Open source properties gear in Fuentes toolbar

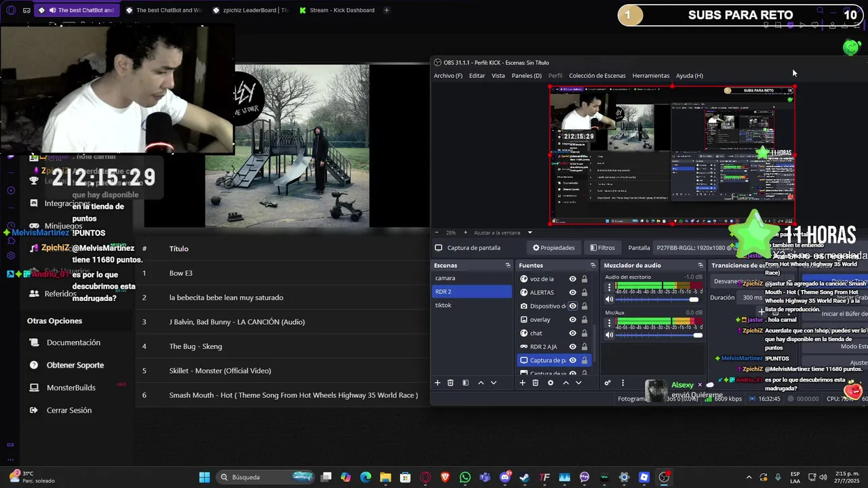pos(550,383)
